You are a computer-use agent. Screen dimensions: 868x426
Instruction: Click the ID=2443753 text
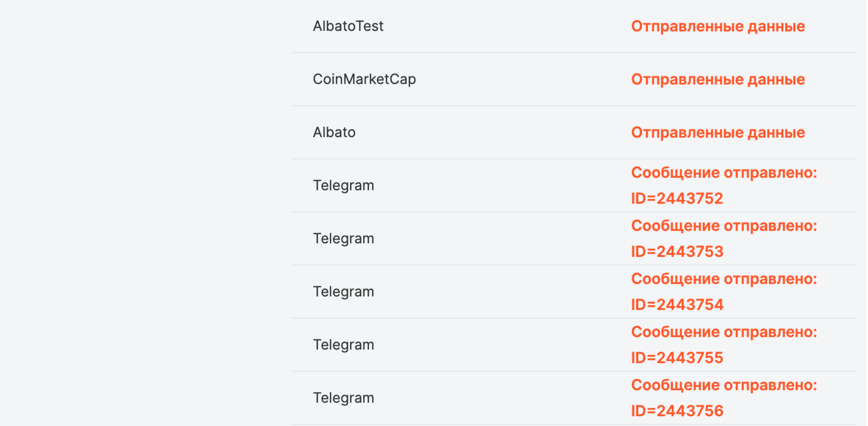pos(677,252)
